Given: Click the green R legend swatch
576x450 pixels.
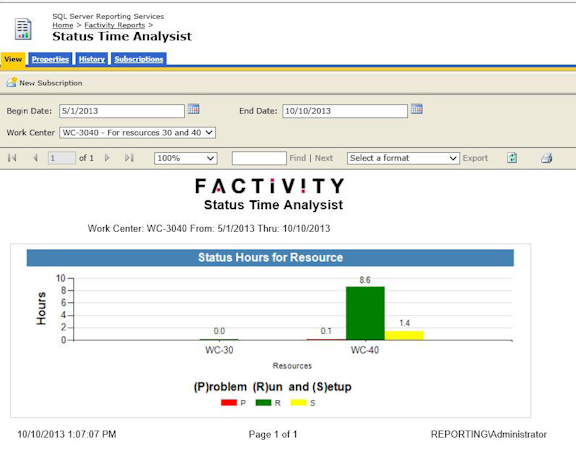Looking at the screenshot, I should tap(263, 403).
